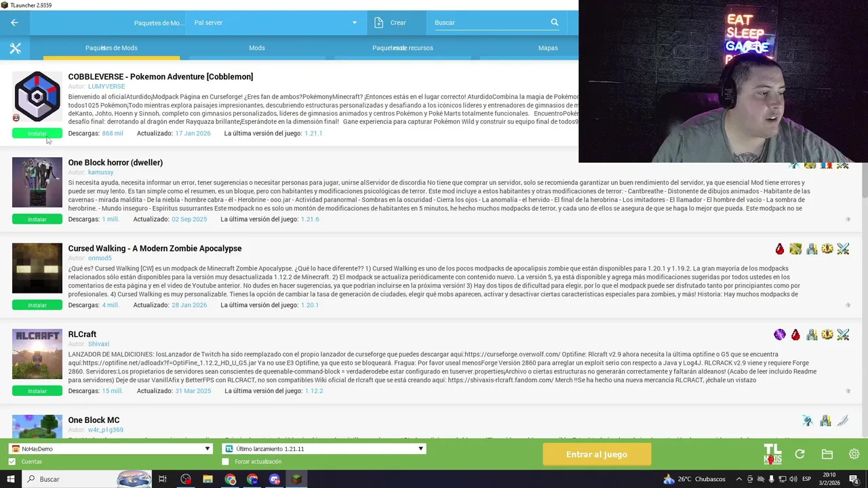Image resolution: width=868 pixels, height=488 pixels.
Task: Click One Block MC pickaxe icon
Action: point(807,421)
